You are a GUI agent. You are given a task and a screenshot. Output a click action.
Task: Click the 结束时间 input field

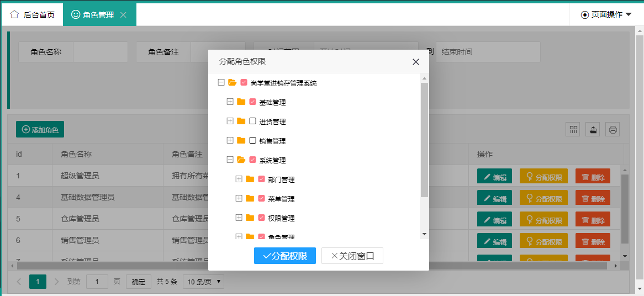coord(488,52)
